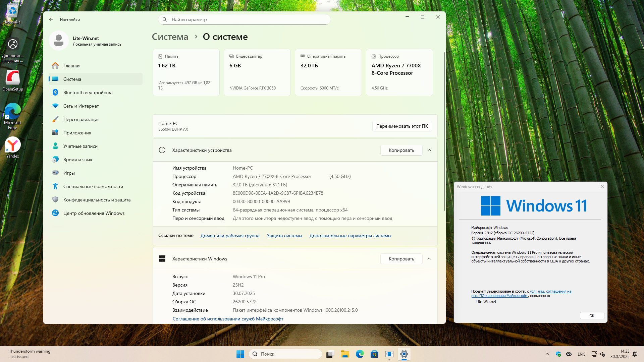Image resolution: width=644 pixels, height=362 pixels.
Task: Select Personalization in the sidebar
Action: (x=82, y=119)
